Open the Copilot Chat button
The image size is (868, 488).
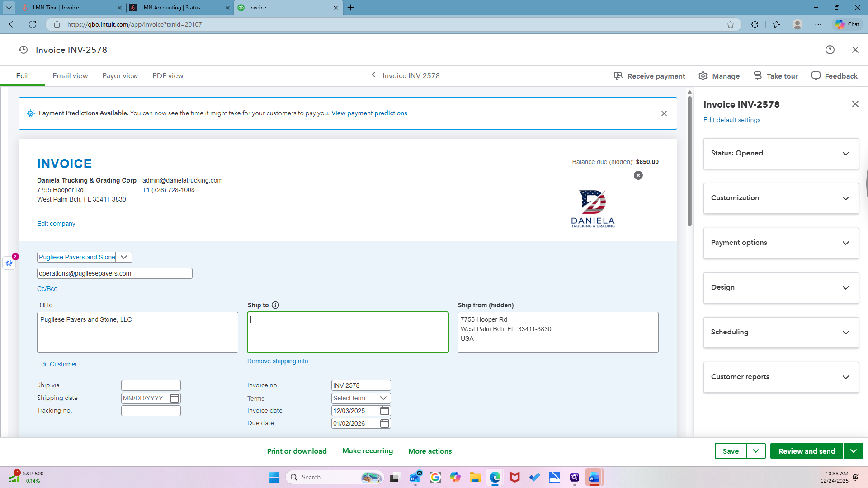coord(847,24)
